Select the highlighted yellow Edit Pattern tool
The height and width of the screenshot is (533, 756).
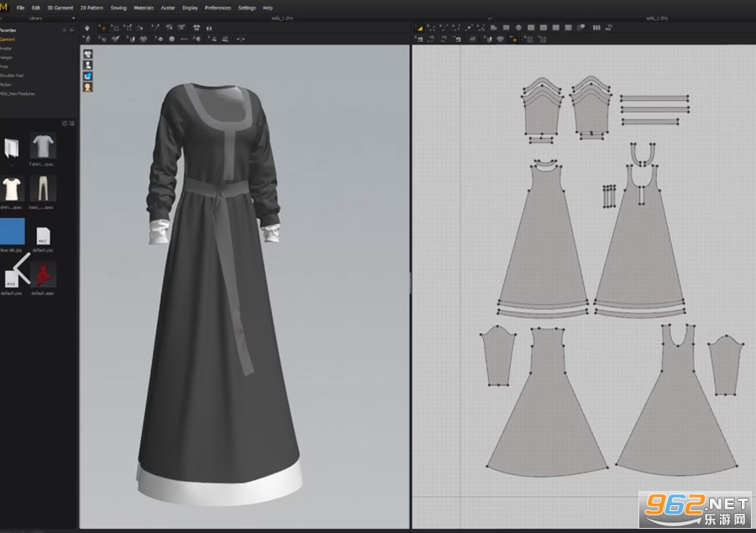tap(419, 28)
